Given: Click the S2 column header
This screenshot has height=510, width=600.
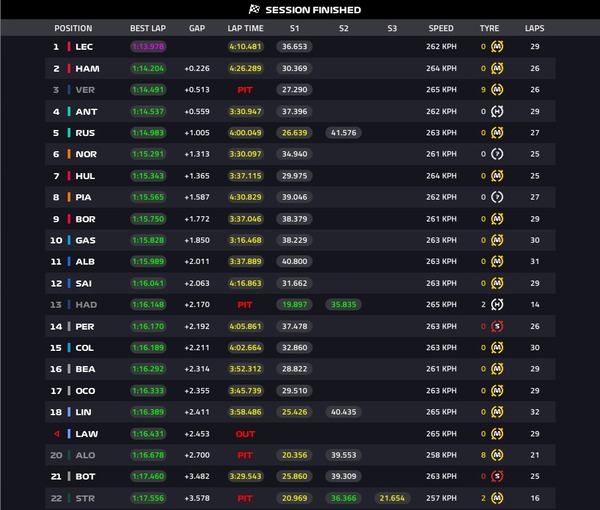Looking at the screenshot, I should [343, 28].
